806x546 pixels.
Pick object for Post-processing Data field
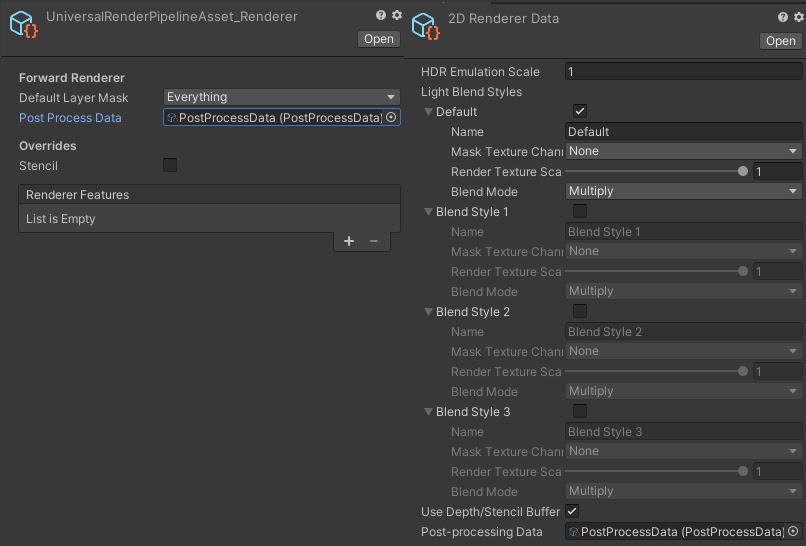[793, 531]
